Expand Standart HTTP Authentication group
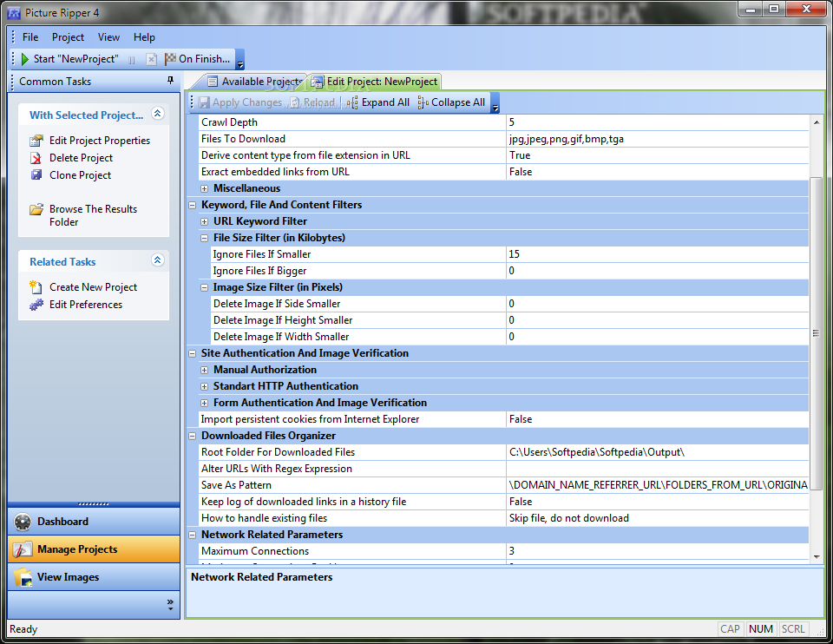Image resolution: width=833 pixels, height=644 pixels. pyautogui.click(x=204, y=386)
